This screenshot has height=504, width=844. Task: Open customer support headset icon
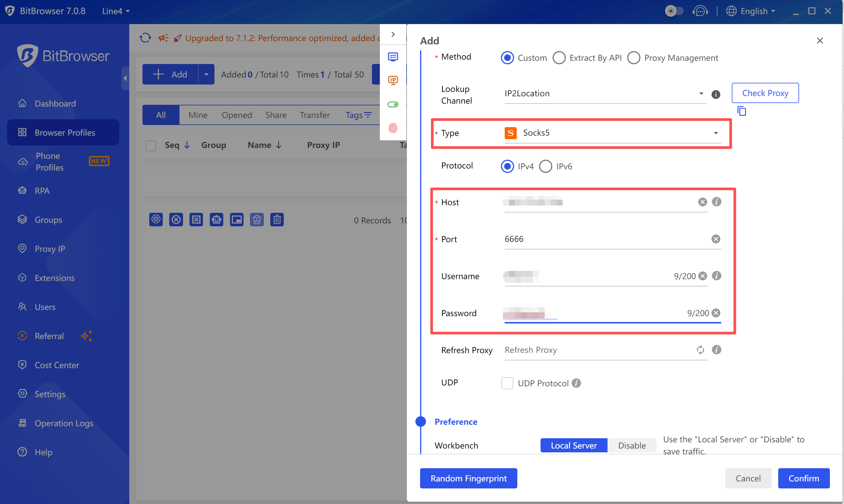tap(700, 11)
